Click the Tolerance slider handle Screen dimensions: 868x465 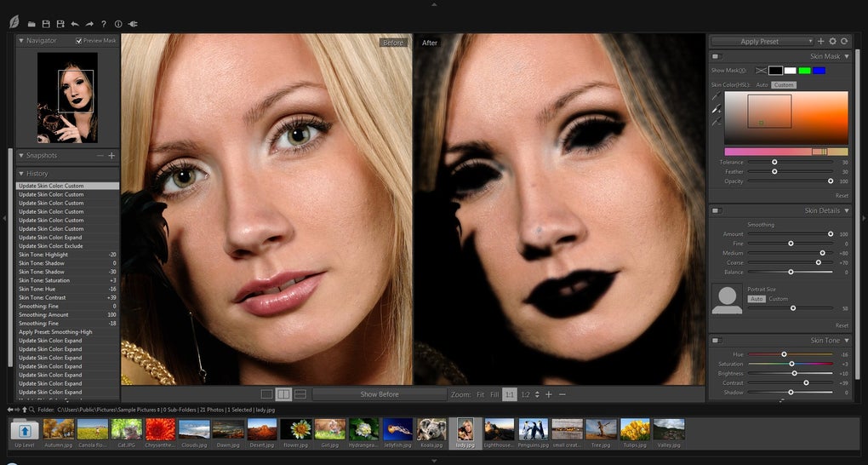(774, 163)
